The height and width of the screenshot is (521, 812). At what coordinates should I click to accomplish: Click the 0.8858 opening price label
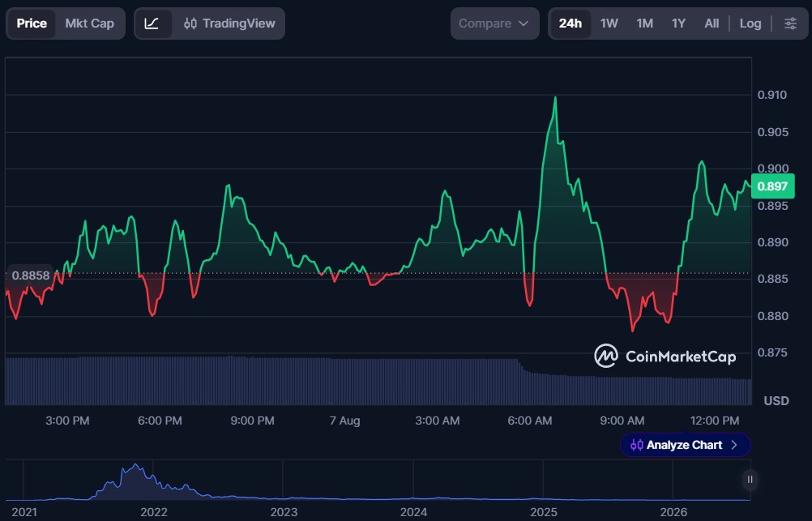click(x=31, y=275)
